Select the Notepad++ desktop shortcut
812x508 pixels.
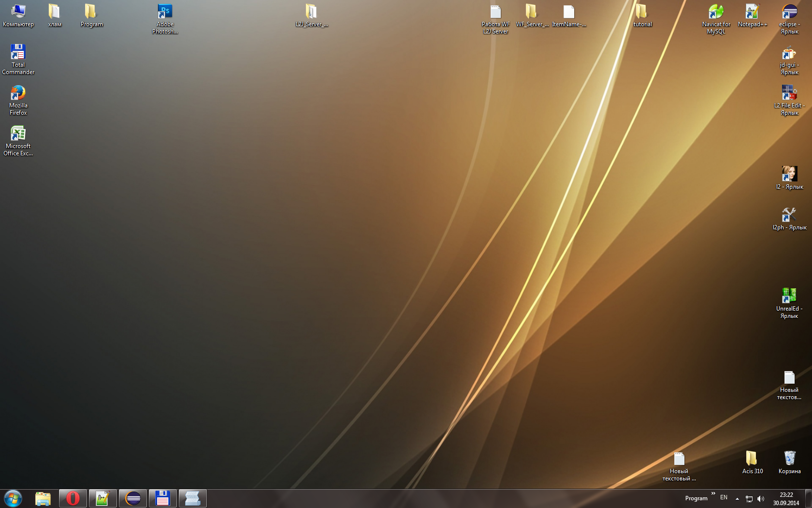pos(753,15)
